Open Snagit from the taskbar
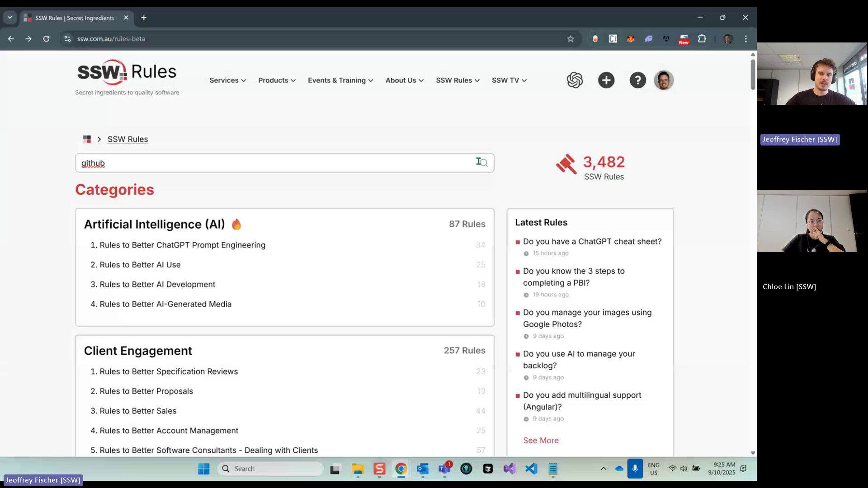 pyautogui.click(x=379, y=469)
